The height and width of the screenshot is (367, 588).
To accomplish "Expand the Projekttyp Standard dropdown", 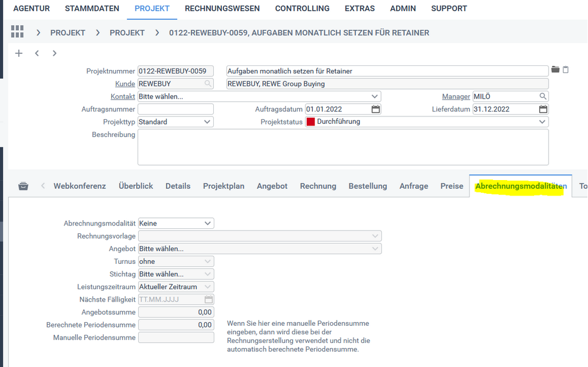I will tap(207, 122).
